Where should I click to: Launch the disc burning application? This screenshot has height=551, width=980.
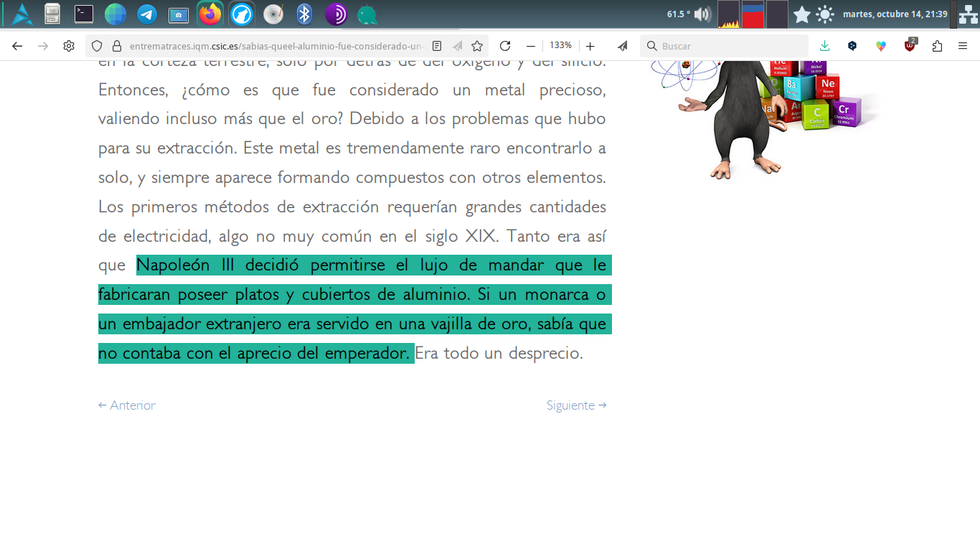point(273,14)
